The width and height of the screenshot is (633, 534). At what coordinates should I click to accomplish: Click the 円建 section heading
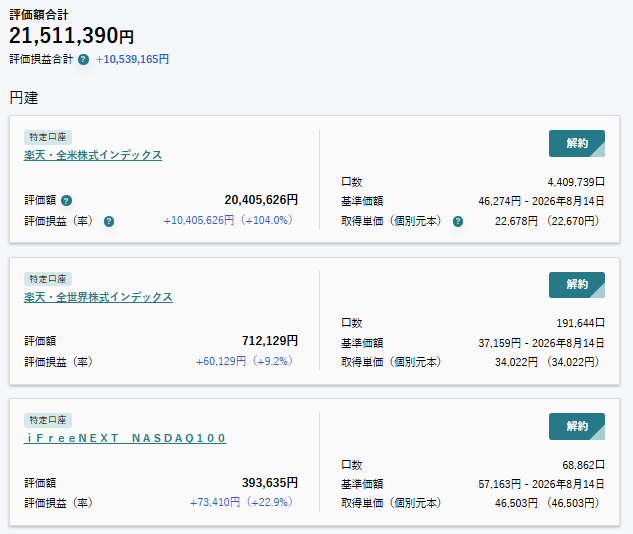[x=23, y=98]
